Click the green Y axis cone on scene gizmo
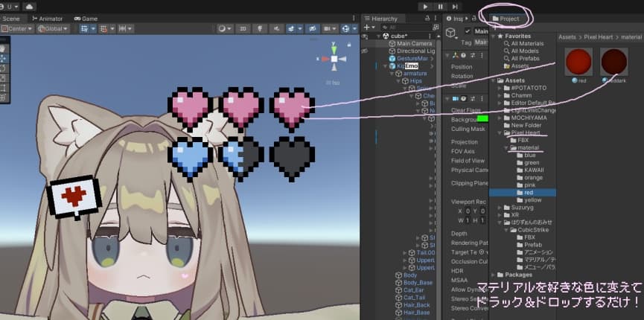644x320 pixels. (x=334, y=49)
